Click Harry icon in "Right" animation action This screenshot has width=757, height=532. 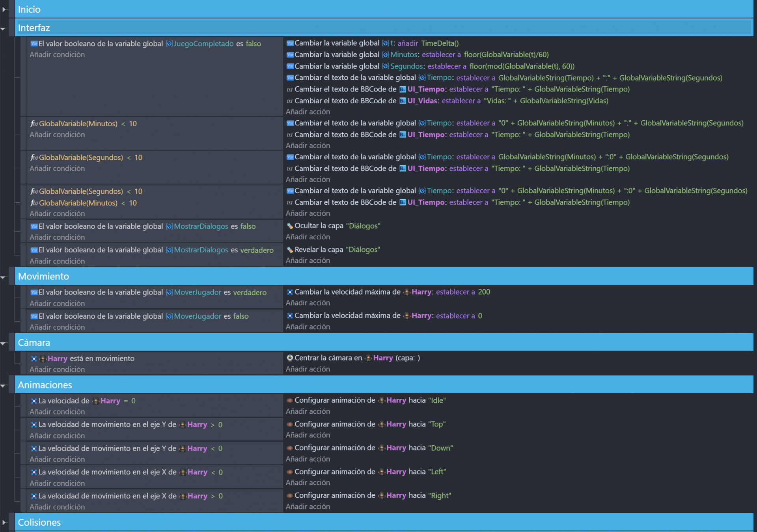point(381,496)
